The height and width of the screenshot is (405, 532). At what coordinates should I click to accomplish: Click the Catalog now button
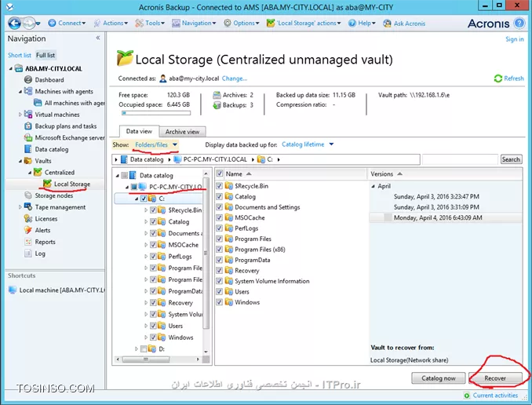pyautogui.click(x=439, y=378)
